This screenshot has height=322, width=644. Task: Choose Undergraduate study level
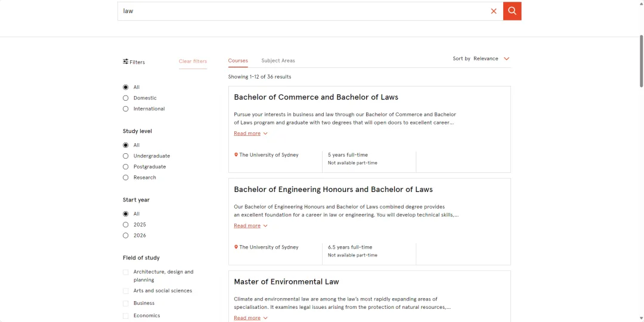(126, 156)
